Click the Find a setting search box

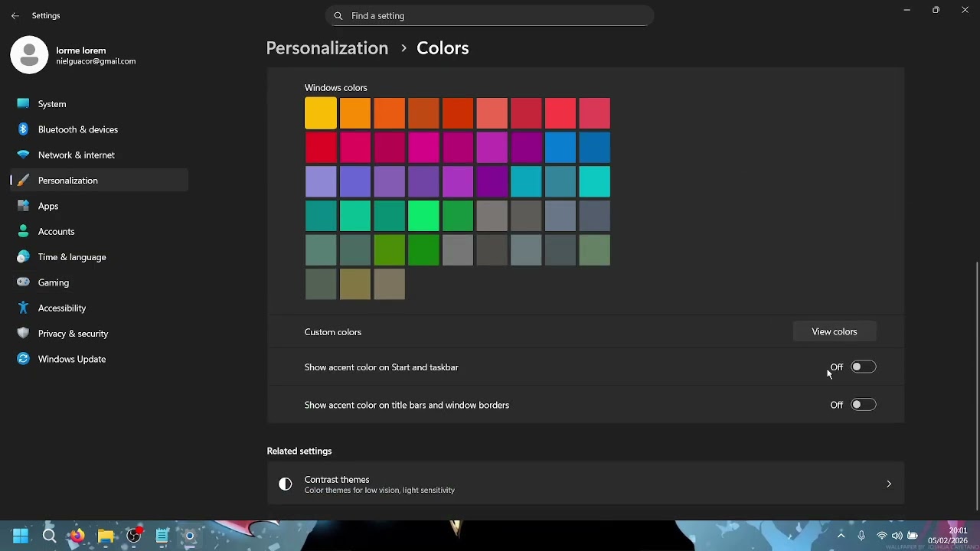[490, 15]
